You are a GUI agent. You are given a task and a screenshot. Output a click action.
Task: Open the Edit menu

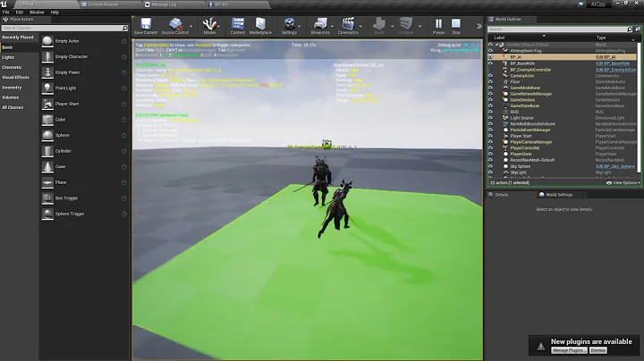point(20,13)
